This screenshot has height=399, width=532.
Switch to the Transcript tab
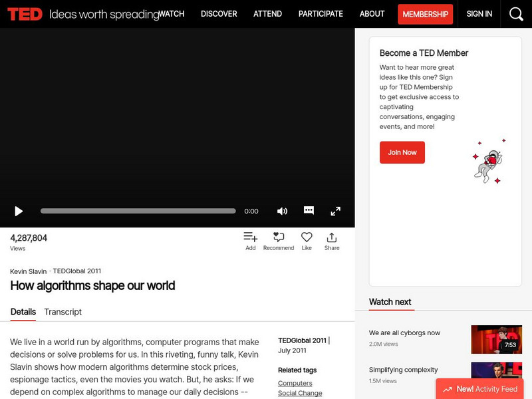63,312
